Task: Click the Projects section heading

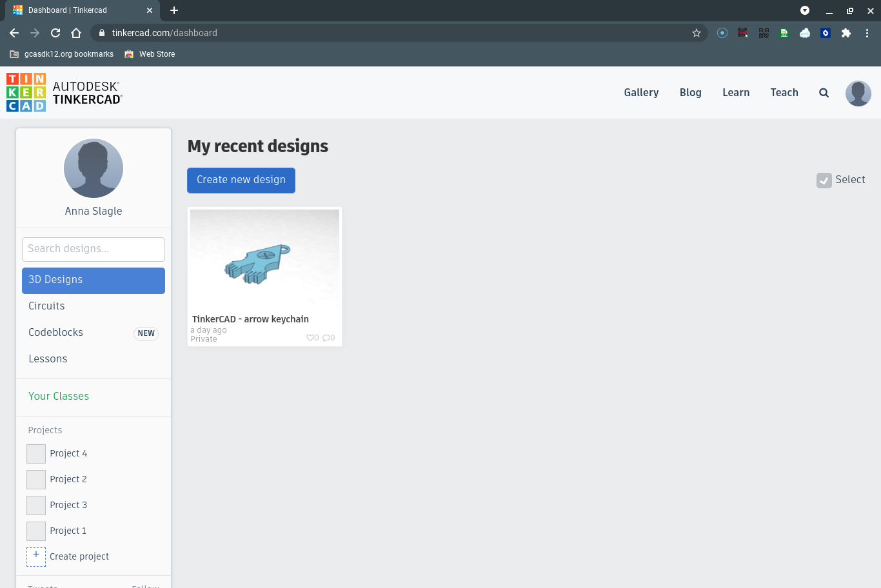Action: 45,431
